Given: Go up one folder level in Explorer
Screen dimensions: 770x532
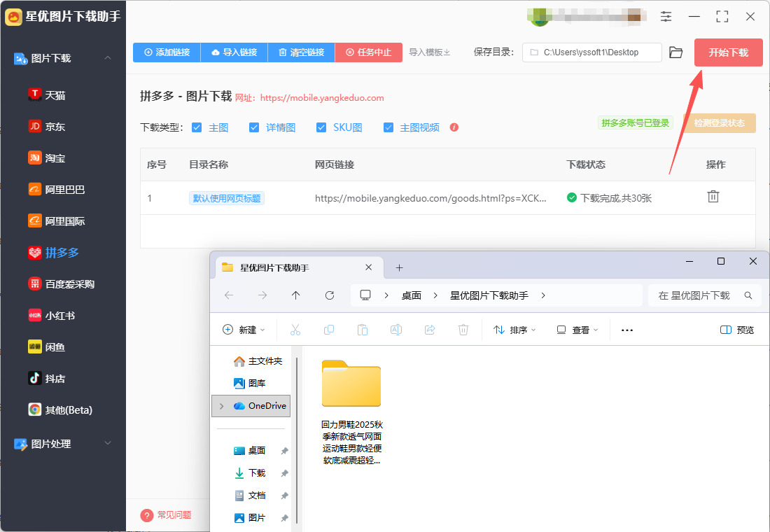Looking at the screenshot, I should coord(296,295).
